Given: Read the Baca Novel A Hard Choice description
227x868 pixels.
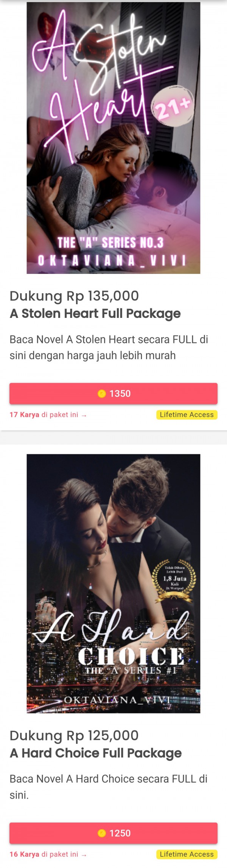Looking at the screenshot, I should [109, 787].
